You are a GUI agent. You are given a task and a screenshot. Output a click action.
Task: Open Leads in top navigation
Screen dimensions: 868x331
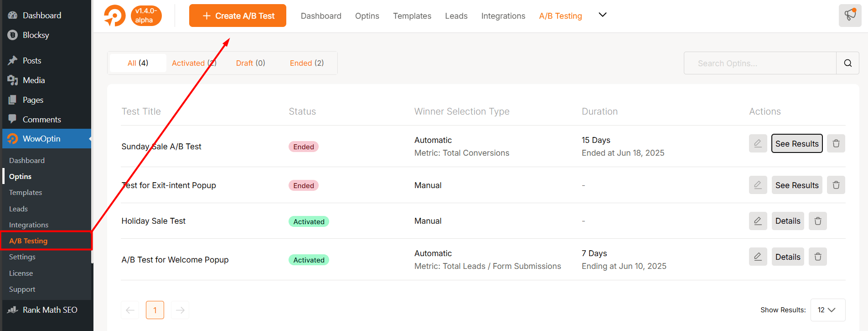click(456, 16)
